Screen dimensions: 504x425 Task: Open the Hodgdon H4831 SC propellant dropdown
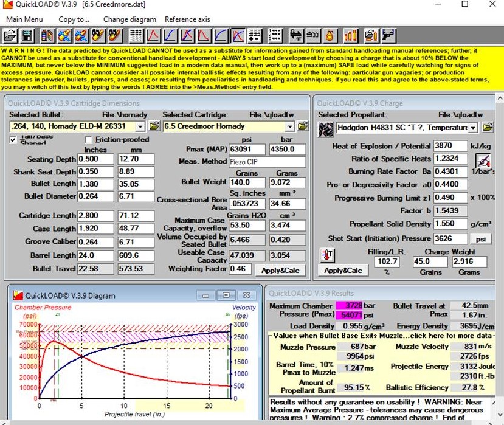(473, 128)
